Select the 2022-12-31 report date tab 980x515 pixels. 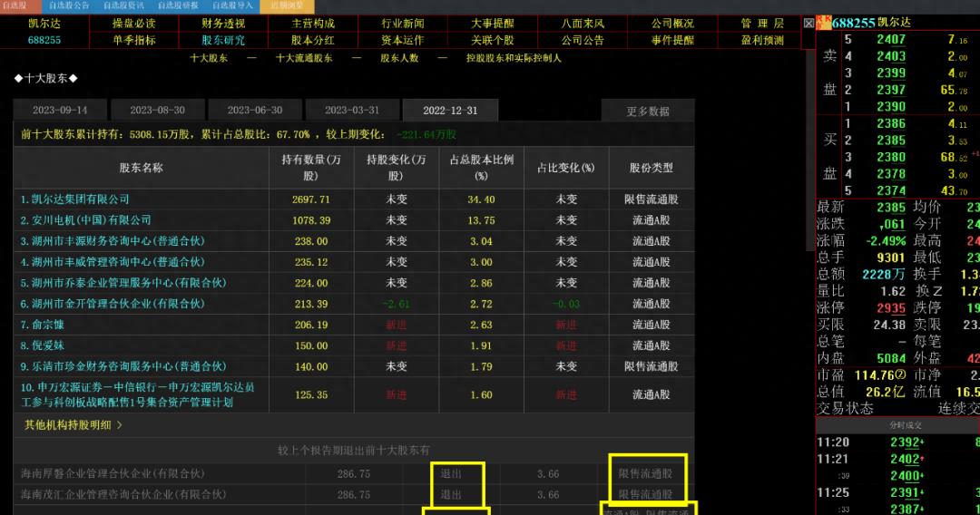(450, 111)
